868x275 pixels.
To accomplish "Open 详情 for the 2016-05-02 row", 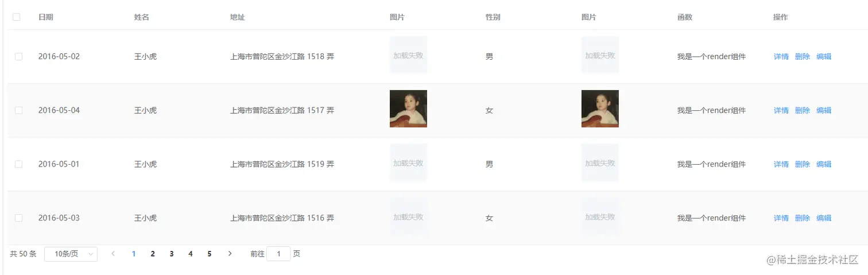I will click(781, 56).
